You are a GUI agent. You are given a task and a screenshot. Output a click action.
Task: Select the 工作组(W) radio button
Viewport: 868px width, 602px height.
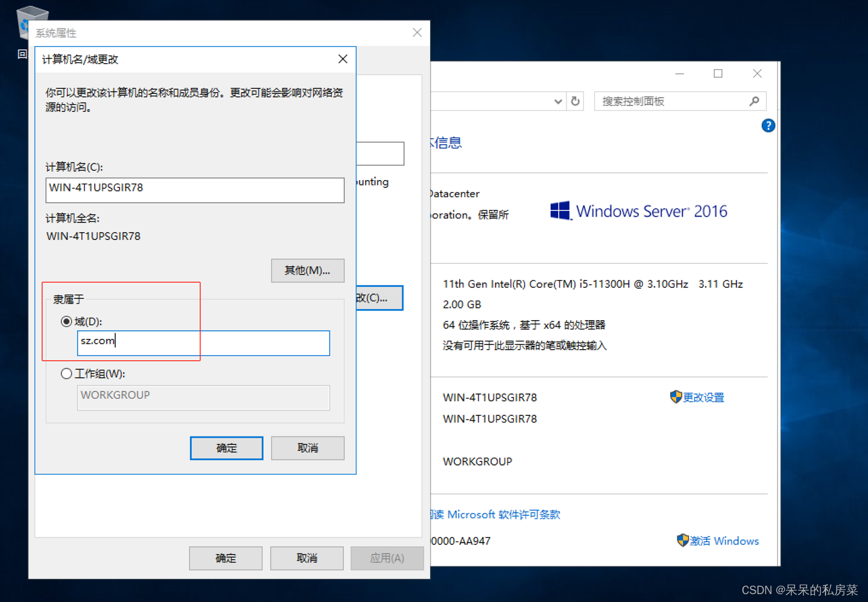[66, 373]
